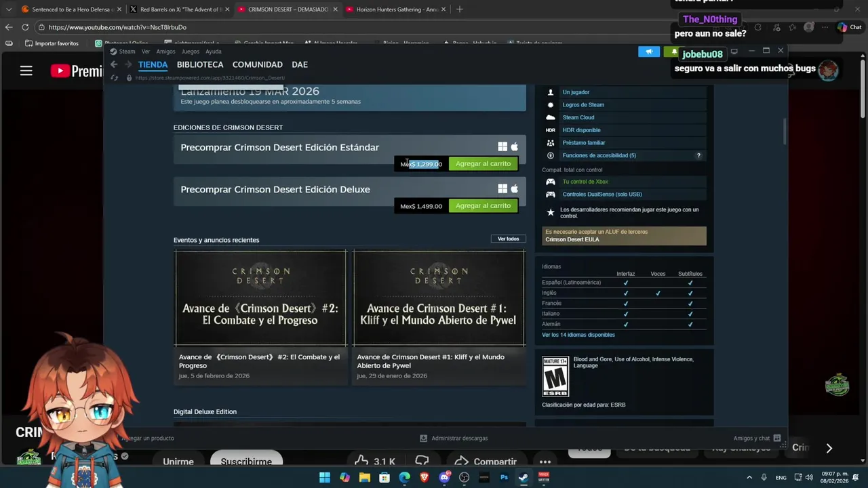Open Discord from the taskbar
The height and width of the screenshot is (488, 868).
tap(444, 477)
